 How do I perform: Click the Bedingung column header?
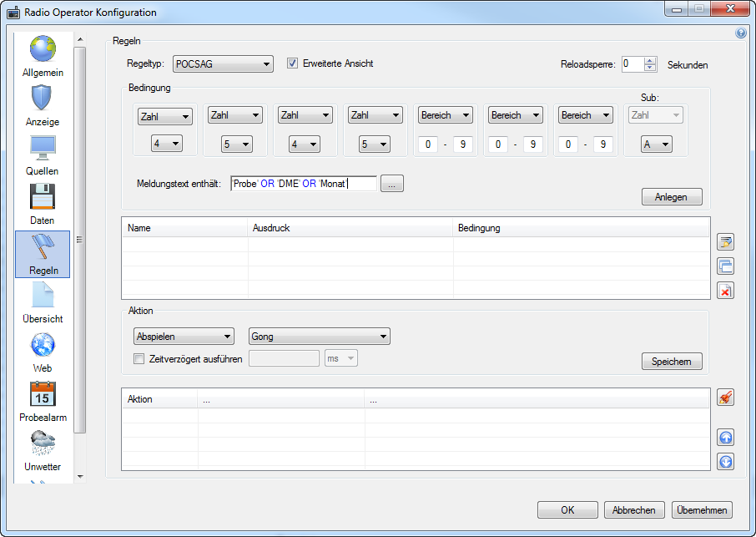tap(582, 228)
